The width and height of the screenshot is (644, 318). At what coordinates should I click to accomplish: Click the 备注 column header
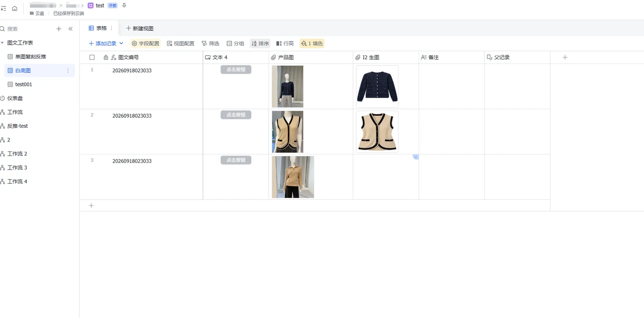click(x=452, y=57)
